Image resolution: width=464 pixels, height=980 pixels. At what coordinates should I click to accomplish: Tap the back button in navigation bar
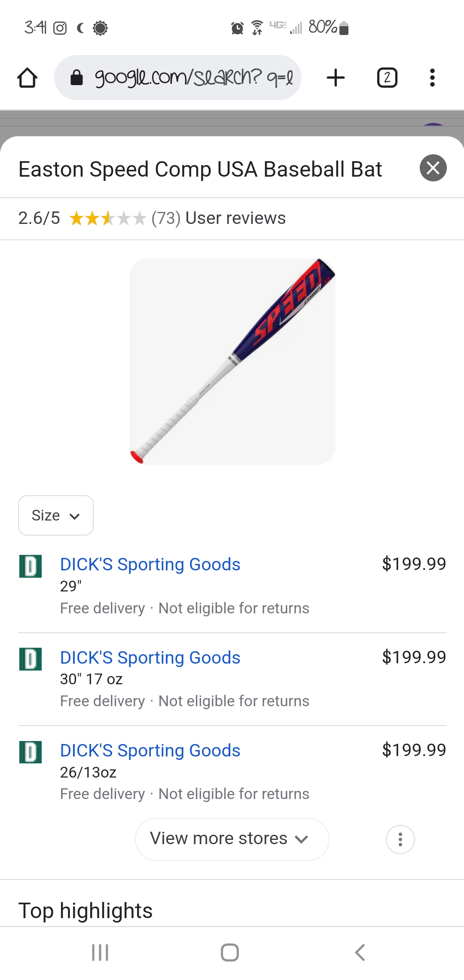click(360, 951)
